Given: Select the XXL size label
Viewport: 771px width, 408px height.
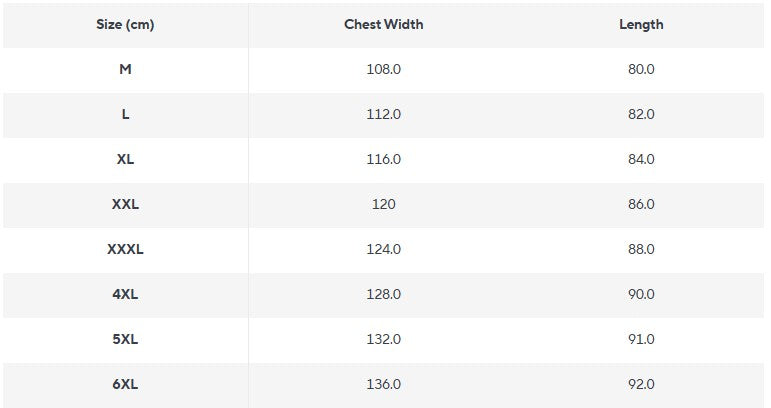Looking at the screenshot, I should pos(125,205).
